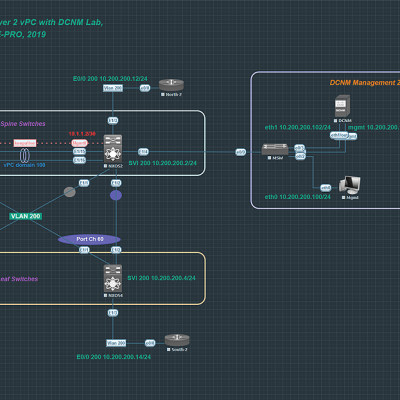Click SVI 200 10.200.200.2/24 text
Image resolution: width=400 pixels, height=400 pixels.
click(163, 163)
